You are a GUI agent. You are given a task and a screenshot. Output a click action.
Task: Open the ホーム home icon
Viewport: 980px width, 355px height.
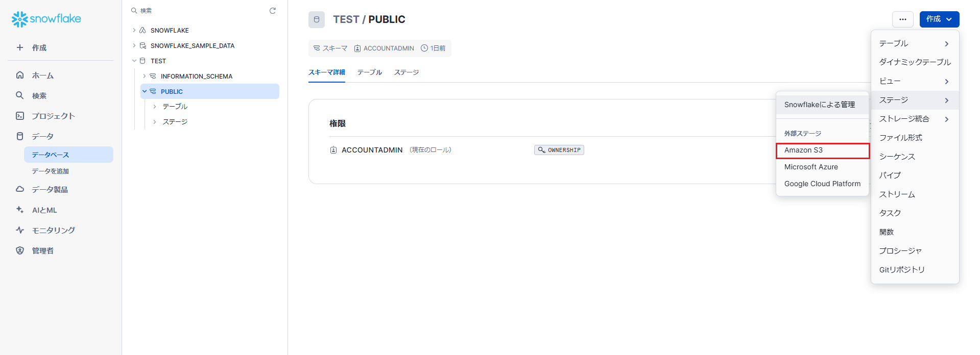click(x=20, y=75)
